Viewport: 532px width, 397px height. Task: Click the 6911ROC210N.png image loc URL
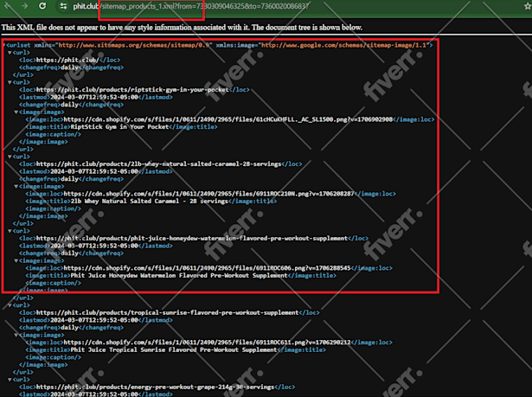coord(208,194)
